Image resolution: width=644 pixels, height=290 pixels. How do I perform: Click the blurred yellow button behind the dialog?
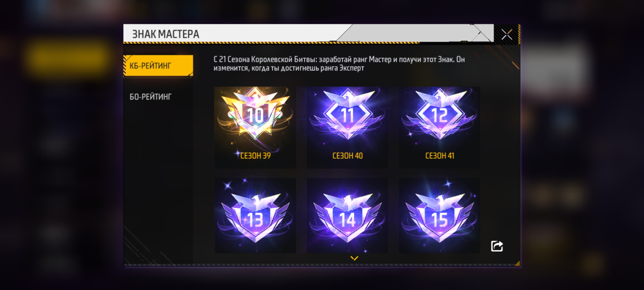pyautogui.click(x=68, y=58)
